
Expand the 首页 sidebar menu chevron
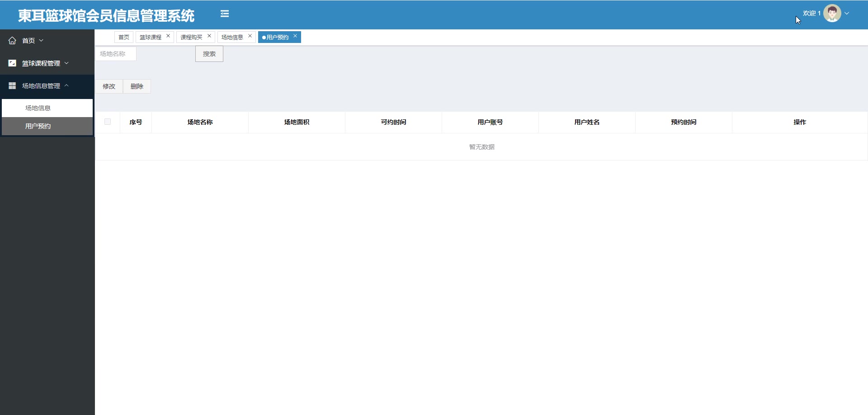pyautogui.click(x=41, y=41)
